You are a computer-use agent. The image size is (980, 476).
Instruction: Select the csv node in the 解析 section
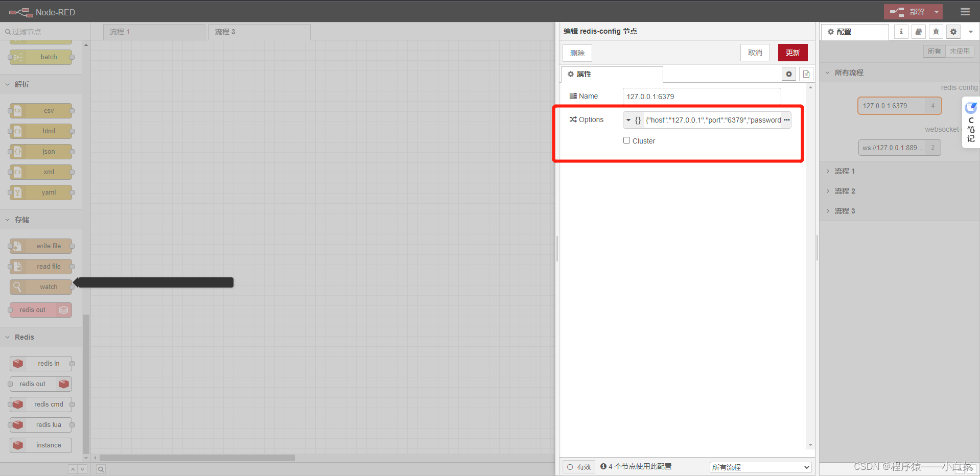(x=40, y=110)
